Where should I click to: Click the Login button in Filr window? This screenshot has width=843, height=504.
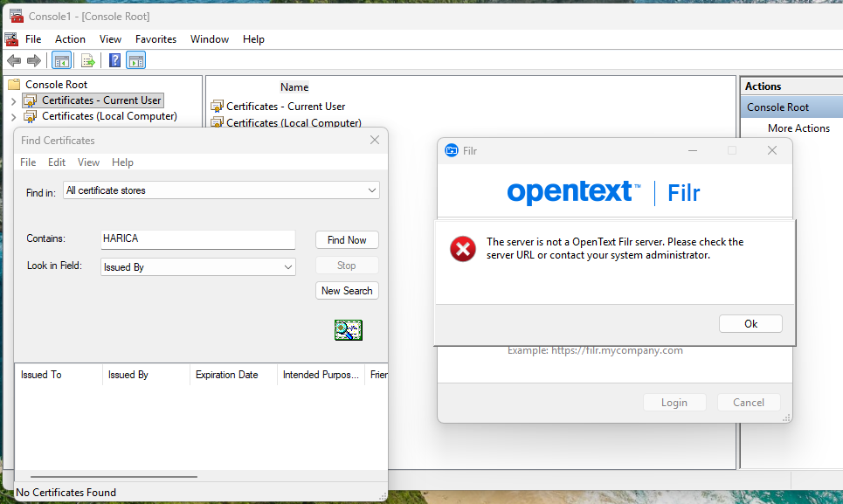coord(674,403)
